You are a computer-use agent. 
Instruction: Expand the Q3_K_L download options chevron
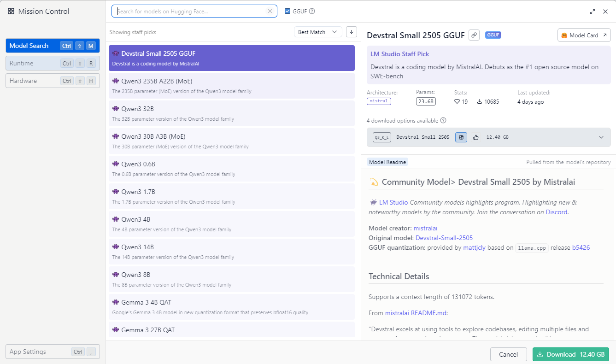click(601, 137)
